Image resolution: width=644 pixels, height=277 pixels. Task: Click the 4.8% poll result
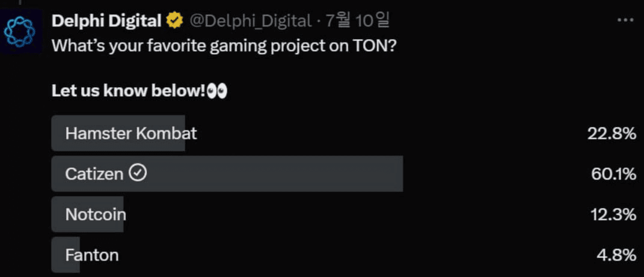tap(616, 255)
